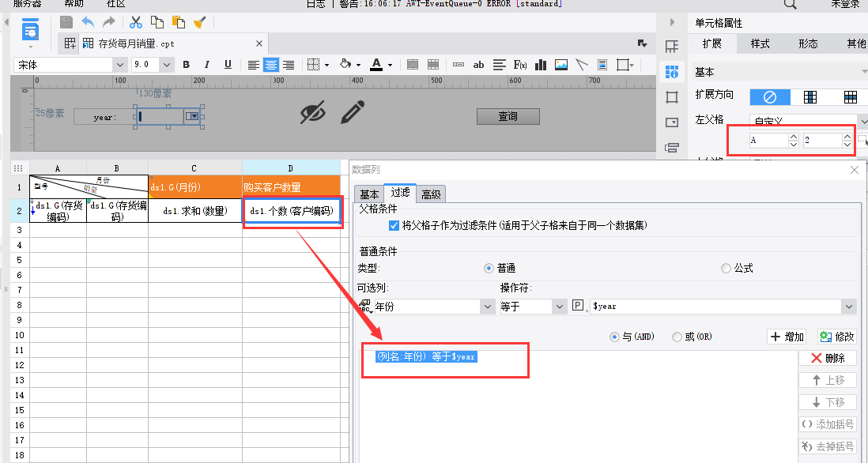Open the 宋体 font family dropdown

120,65
